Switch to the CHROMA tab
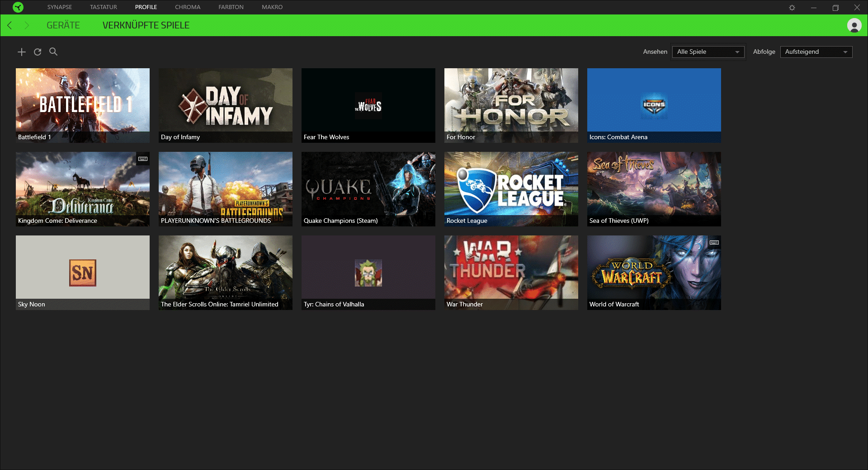Image resolution: width=868 pixels, height=470 pixels. click(188, 7)
